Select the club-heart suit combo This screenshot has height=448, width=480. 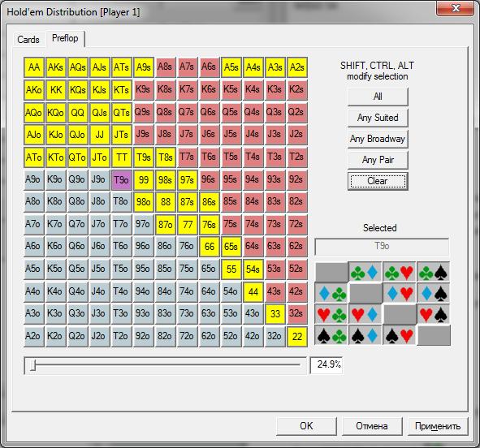pyautogui.click(x=399, y=272)
